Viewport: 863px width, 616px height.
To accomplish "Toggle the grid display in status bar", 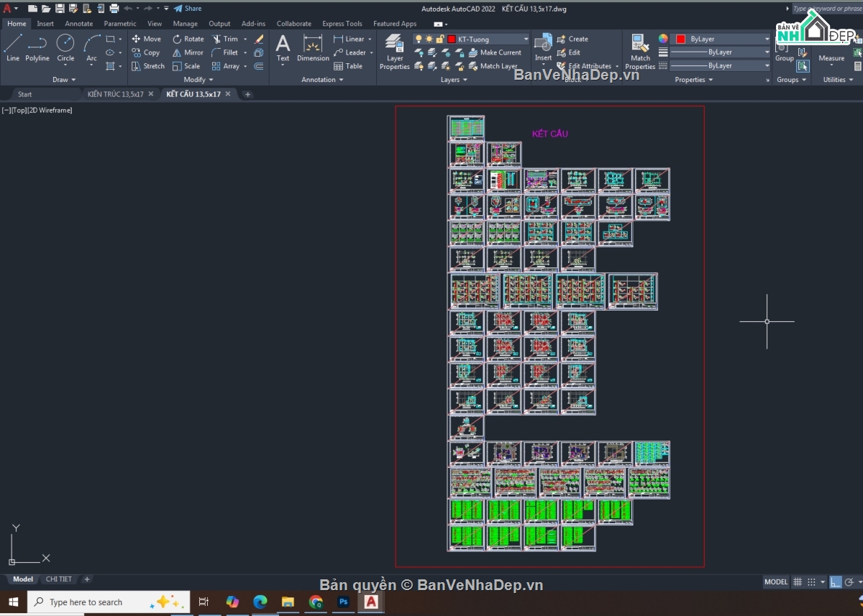I will click(797, 581).
